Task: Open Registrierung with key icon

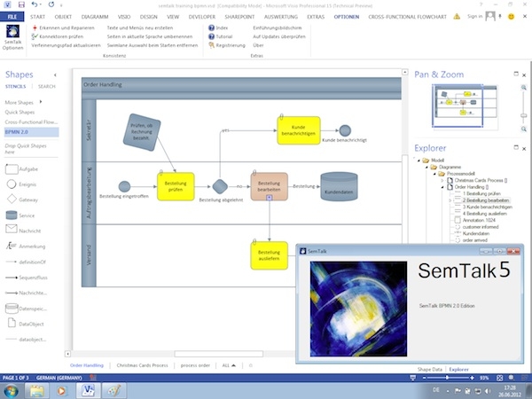Action: click(227, 45)
